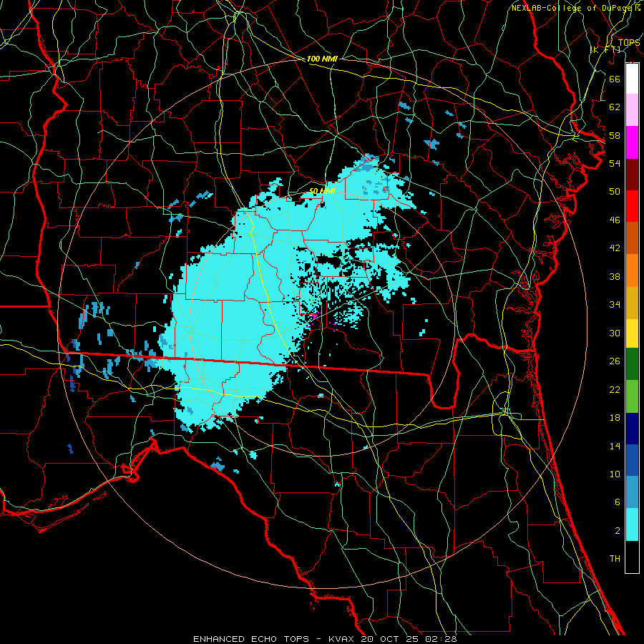This screenshot has width=644, height=644.
Task: Click the legend value '42'
Action: click(x=615, y=248)
